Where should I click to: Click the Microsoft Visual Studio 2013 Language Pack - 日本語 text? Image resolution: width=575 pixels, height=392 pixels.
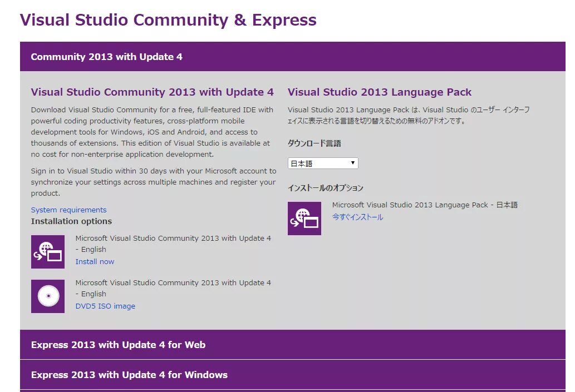coord(425,205)
